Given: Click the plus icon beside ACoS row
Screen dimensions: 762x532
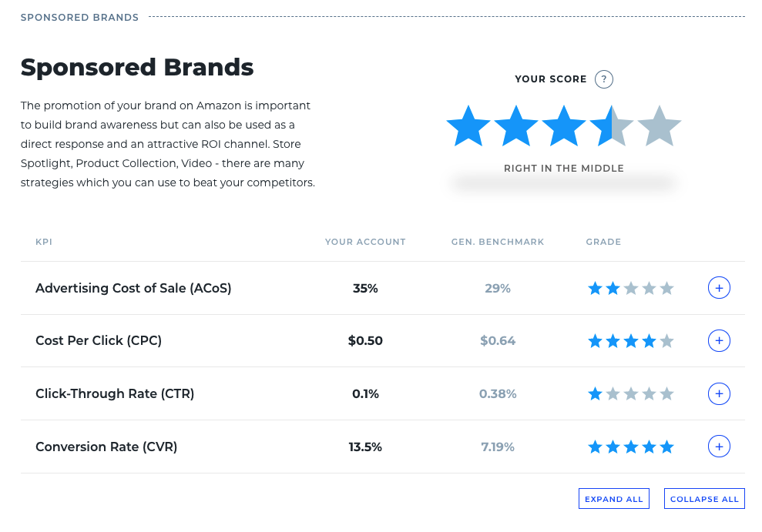Looking at the screenshot, I should (719, 287).
